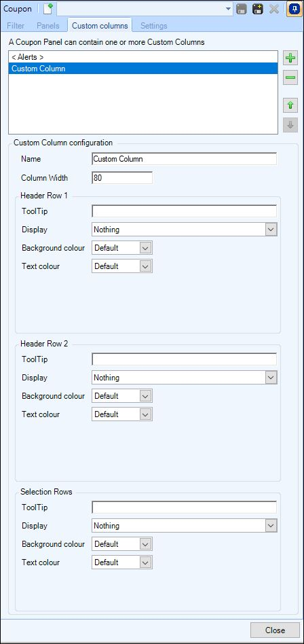The width and height of the screenshot is (304, 644).
Task: Open the coupon name dropdown at top
Action: pos(228,9)
